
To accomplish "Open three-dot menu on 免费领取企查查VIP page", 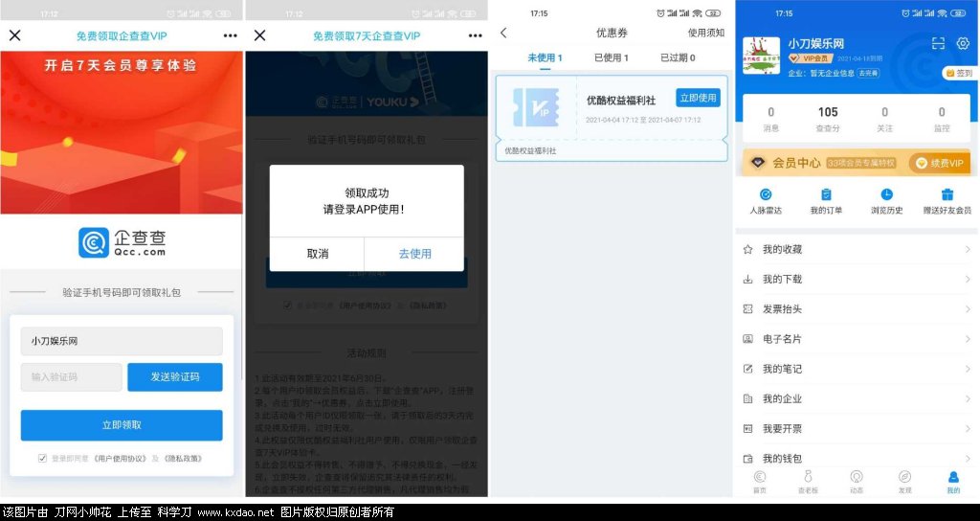I will (x=230, y=35).
